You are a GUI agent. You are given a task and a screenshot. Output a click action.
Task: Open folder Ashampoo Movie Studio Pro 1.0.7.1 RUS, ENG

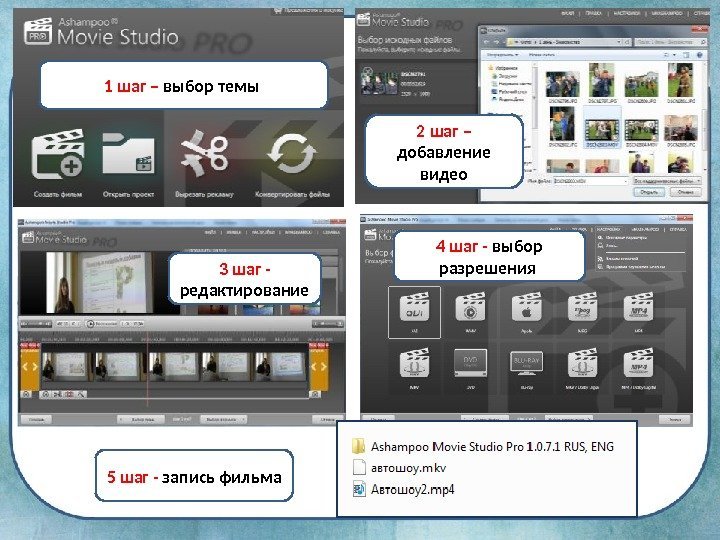pyautogui.click(x=483, y=446)
